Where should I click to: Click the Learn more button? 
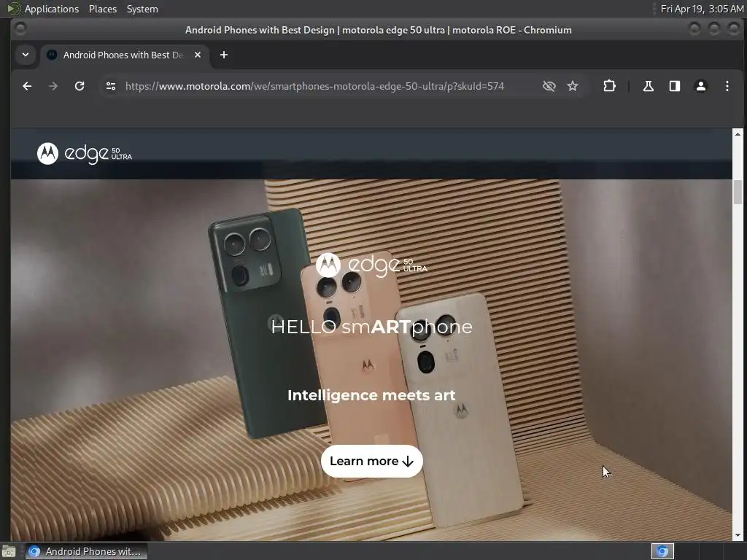[x=371, y=461]
